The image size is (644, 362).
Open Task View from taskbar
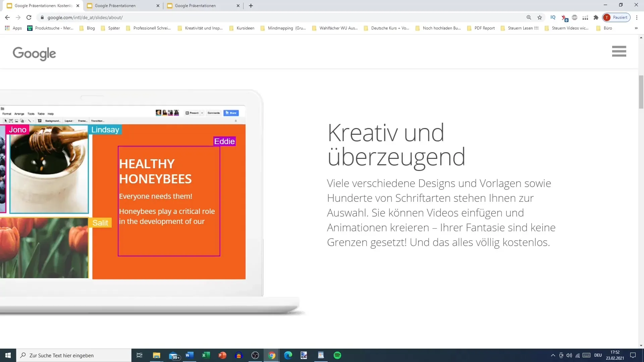[x=140, y=355]
